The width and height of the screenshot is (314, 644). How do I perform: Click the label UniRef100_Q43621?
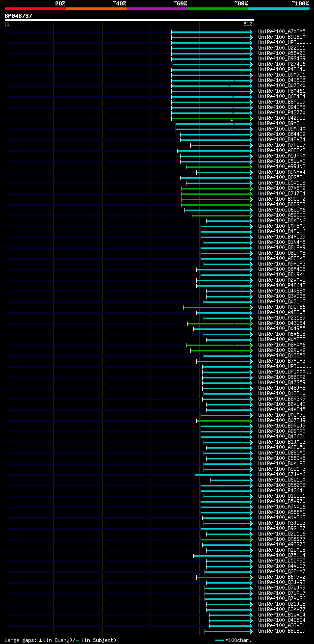[x=282, y=436]
